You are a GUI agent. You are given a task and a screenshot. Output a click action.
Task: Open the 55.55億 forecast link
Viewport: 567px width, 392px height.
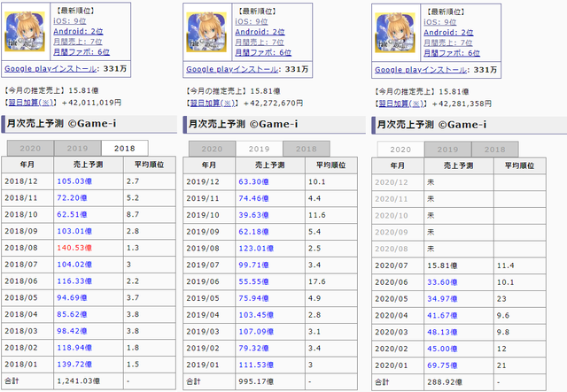[x=253, y=281]
